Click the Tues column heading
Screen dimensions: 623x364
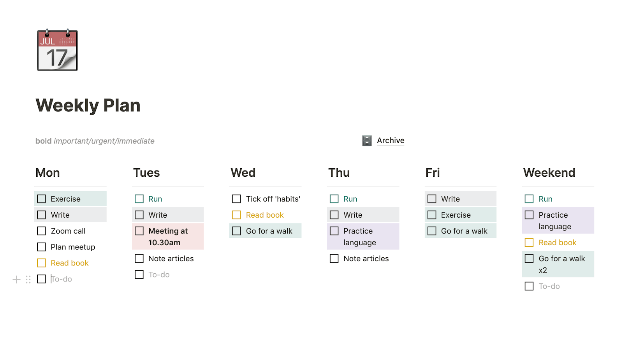click(146, 173)
